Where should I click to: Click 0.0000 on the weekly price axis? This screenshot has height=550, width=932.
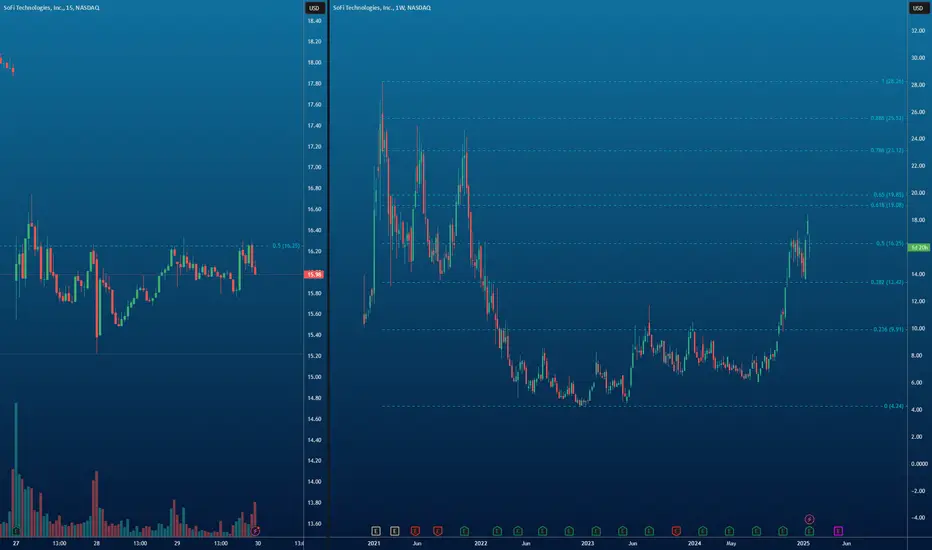tap(920, 464)
